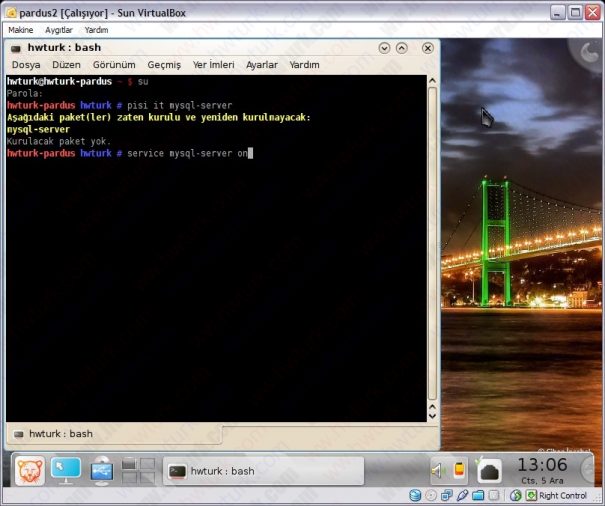Open the Ayarlar menu in Konsole
This screenshot has height=506, width=605.
click(x=262, y=65)
